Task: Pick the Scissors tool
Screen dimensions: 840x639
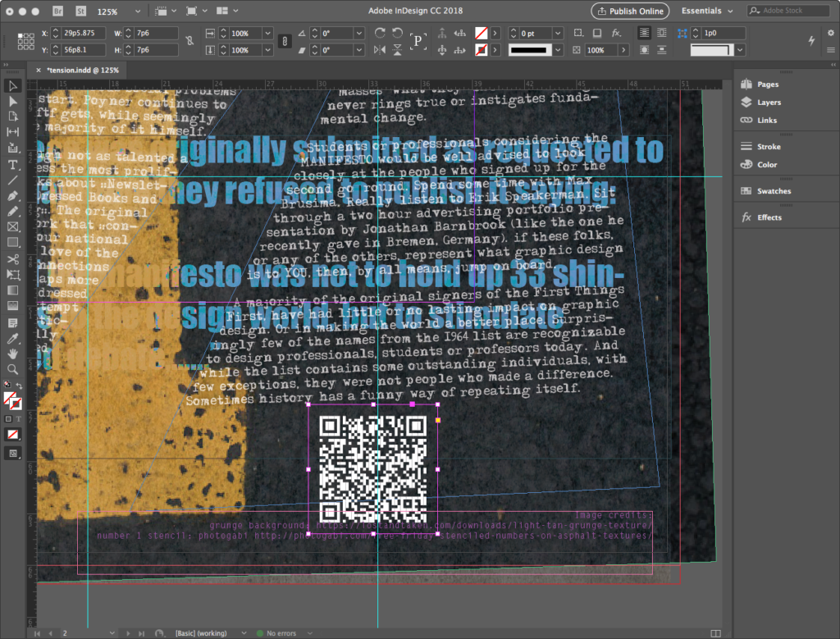Action: pyautogui.click(x=13, y=259)
